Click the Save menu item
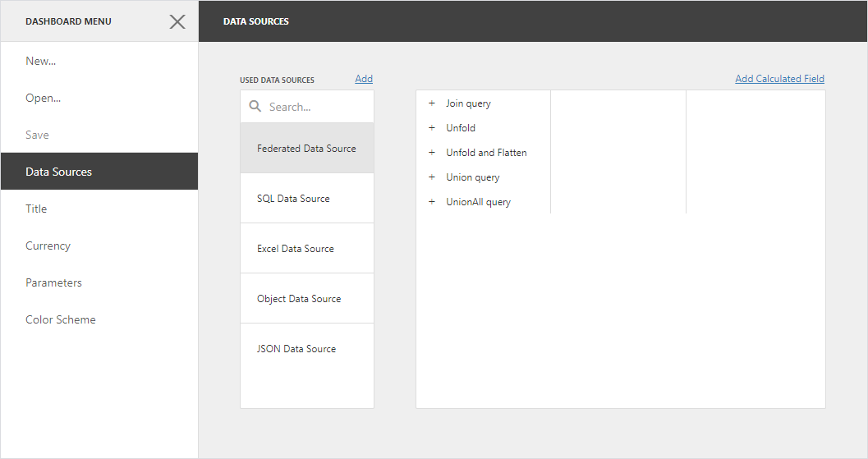The height and width of the screenshot is (459, 868). coord(99,135)
